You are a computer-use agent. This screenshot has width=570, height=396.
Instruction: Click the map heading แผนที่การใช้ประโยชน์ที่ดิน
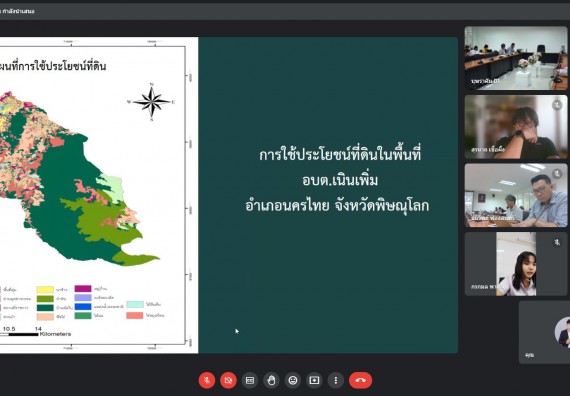coord(53,66)
